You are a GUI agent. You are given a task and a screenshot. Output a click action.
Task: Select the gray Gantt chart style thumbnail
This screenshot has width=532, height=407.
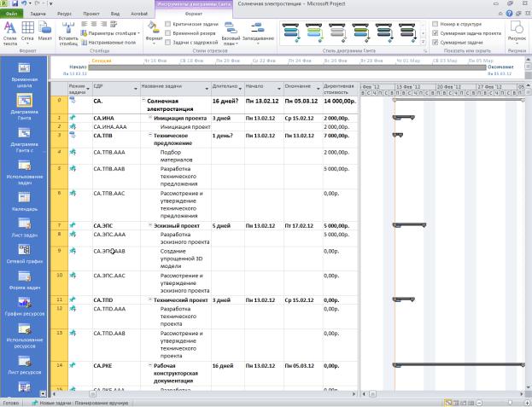[337, 33]
